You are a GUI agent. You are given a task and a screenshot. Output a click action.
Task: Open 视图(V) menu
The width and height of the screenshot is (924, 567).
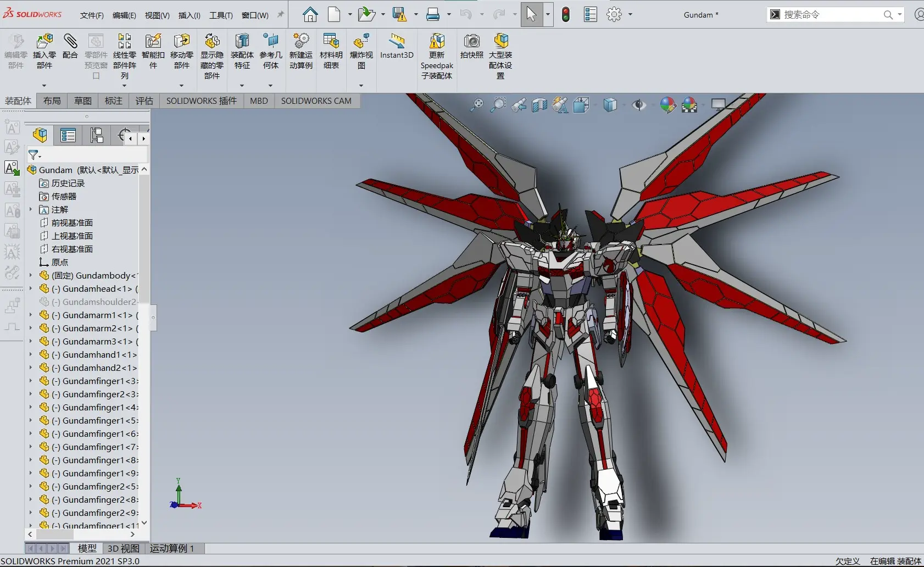pos(157,15)
